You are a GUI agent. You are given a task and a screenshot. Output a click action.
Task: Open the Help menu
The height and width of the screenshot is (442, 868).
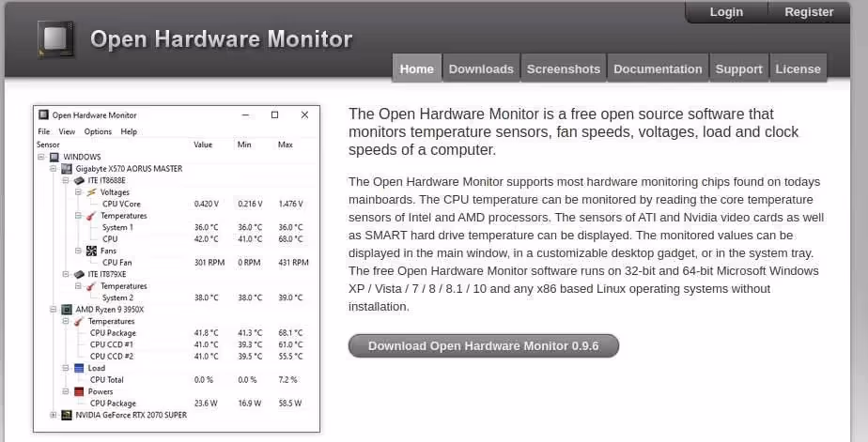coord(129,131)
